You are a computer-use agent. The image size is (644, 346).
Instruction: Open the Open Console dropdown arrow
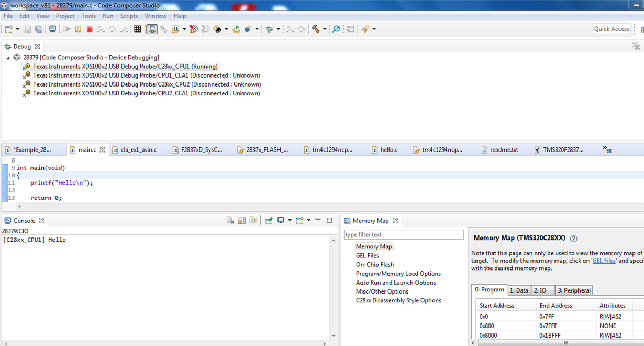pyautogui.click(x=308, y=221)
